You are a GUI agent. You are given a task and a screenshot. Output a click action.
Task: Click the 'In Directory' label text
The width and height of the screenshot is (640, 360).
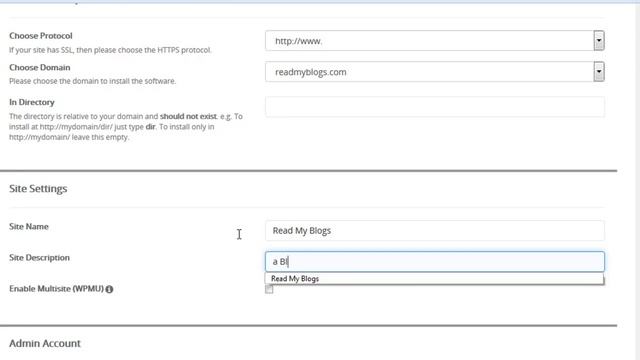point(32,102)
